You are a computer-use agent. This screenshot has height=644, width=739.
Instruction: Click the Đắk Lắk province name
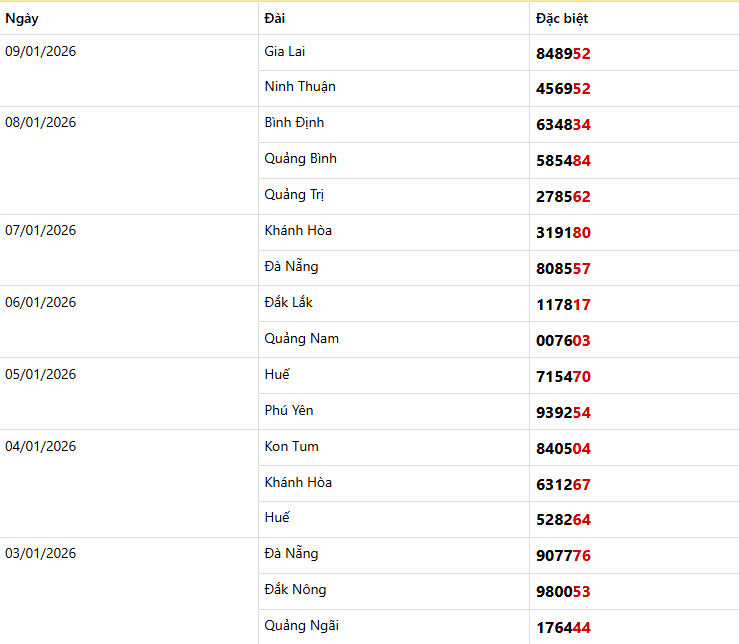click(289, 302)
